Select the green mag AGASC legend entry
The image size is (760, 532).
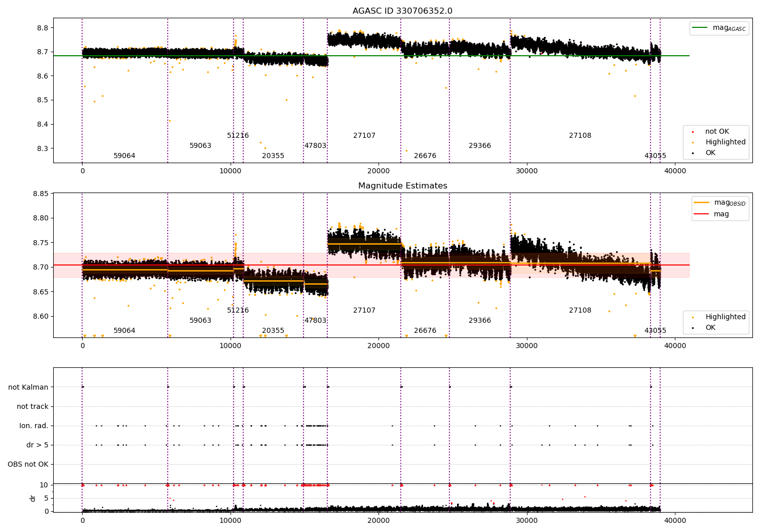719,28
